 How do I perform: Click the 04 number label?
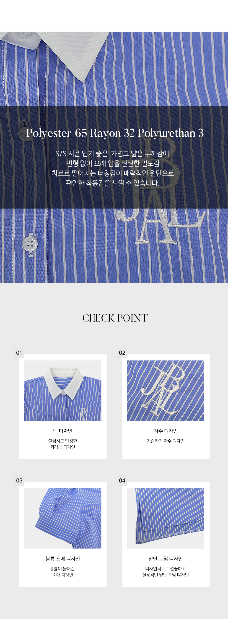tap(122, 481)
